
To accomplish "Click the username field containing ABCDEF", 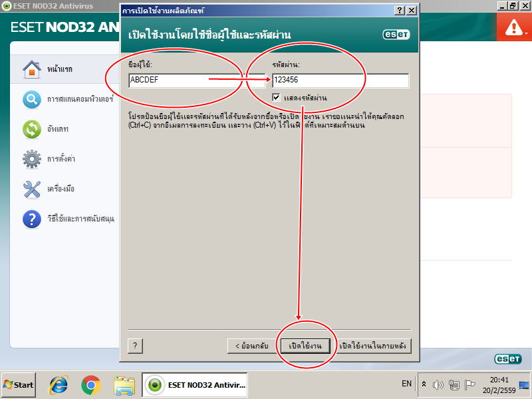I will [197, 80].
